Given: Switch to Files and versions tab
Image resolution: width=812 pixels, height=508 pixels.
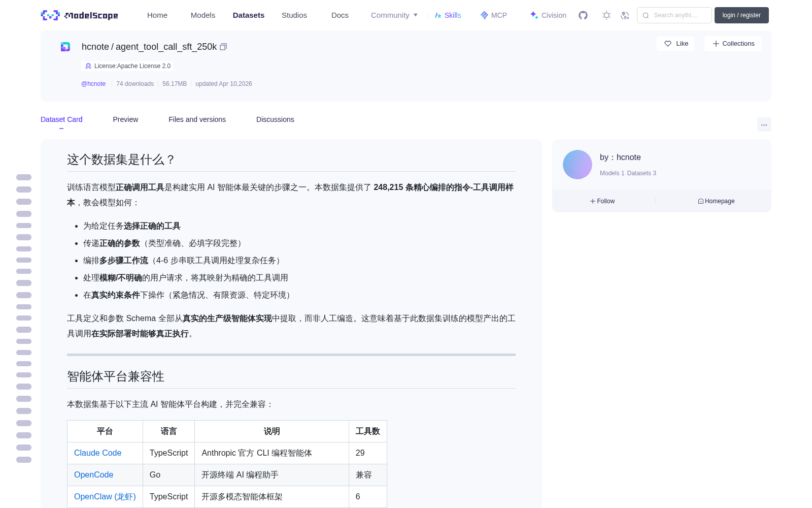Looking at the screenshot, I should [x=197, y=119].
